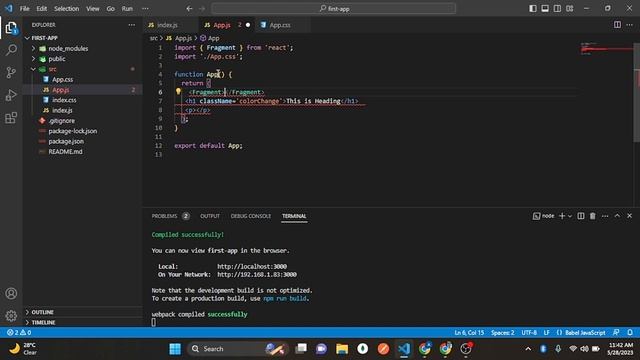Split the terminal panel
The height and width of the screenshot is (360, 640).
click(x=580, y=216)
